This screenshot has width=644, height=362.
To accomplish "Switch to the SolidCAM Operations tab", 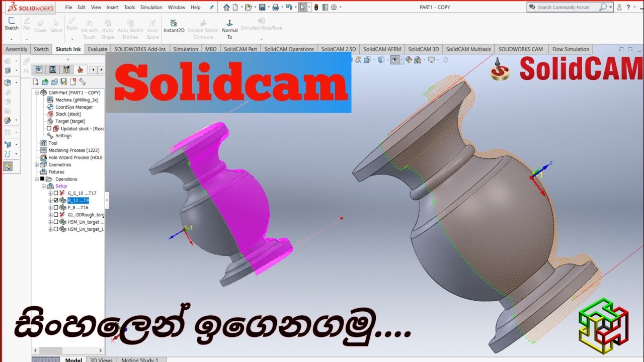I will [x=289, y=49].
